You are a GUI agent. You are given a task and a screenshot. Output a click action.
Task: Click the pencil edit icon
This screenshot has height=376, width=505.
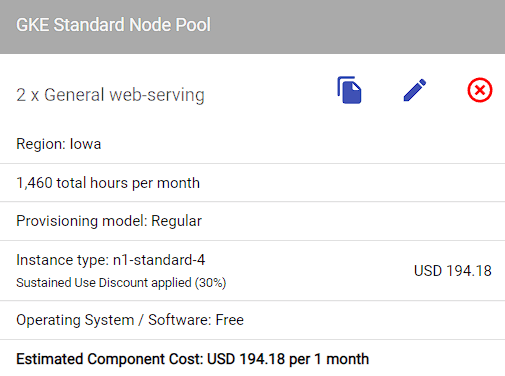(415, 90)
